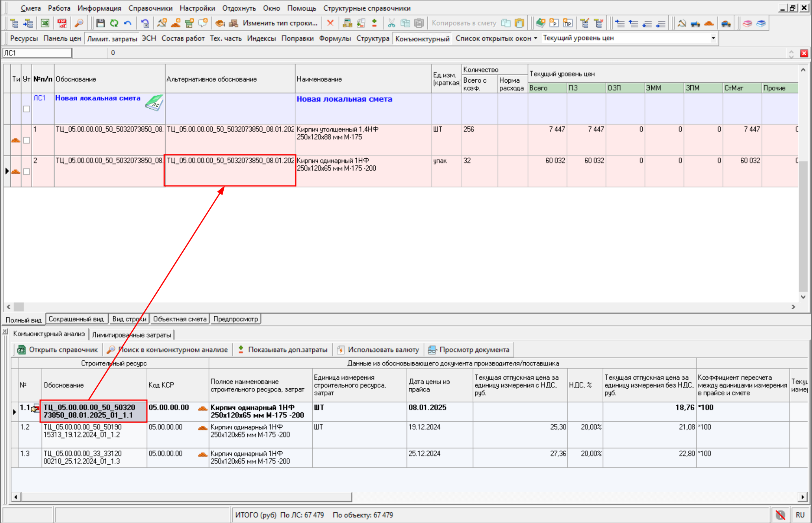Click the save diskette icon
812x523 pixels.
click(x=100, y=23)
